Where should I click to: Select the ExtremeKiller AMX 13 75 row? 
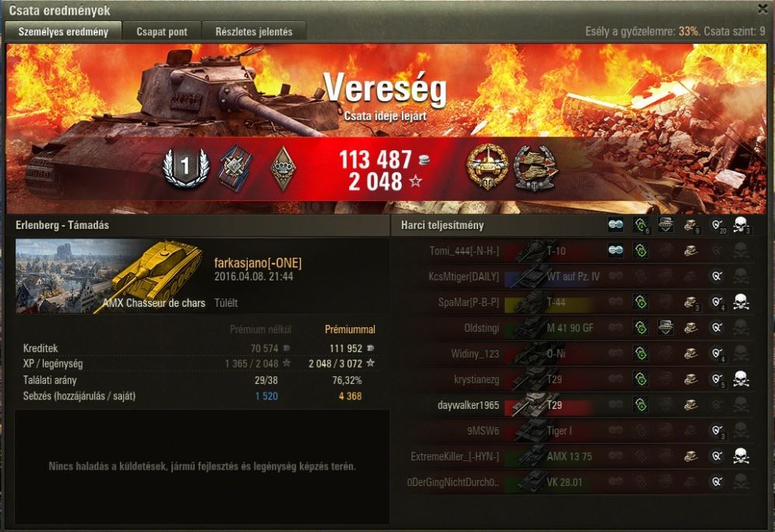click(578, 456)
